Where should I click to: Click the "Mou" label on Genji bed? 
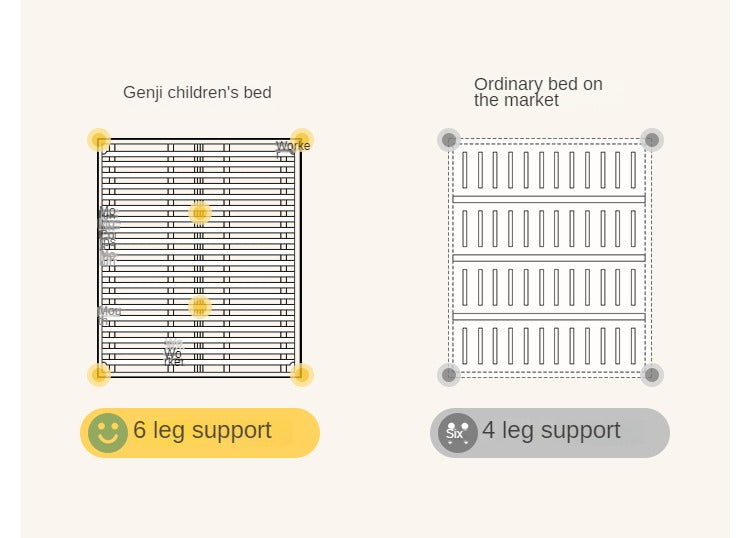(110, 311)
